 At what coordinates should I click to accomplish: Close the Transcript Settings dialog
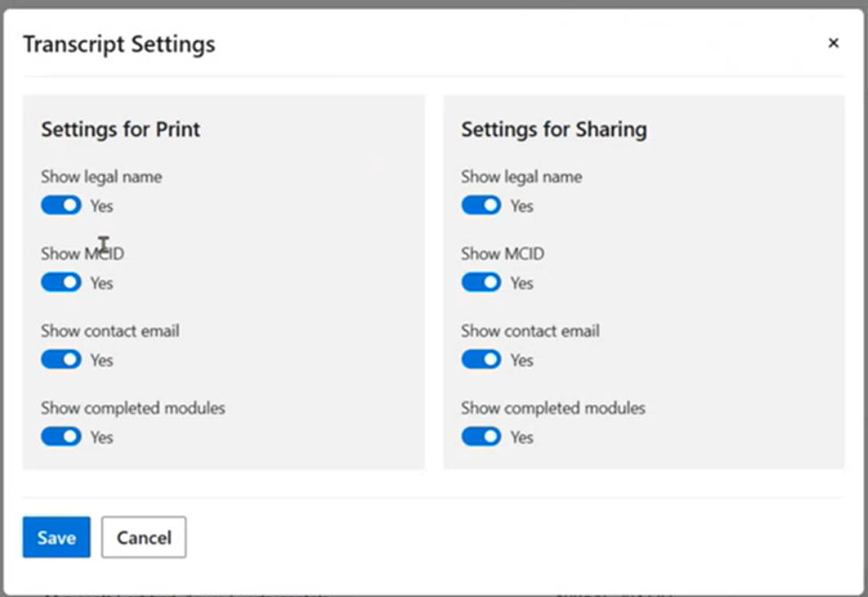(x=833, y=43)
